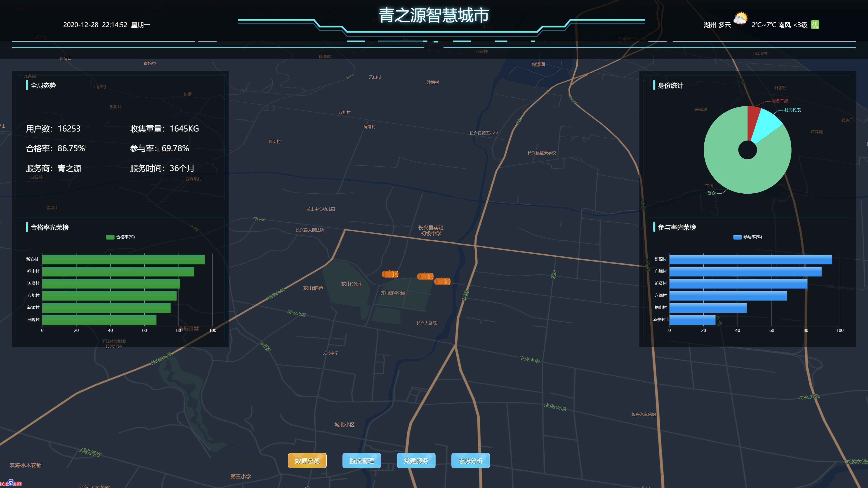Image resolution: width=868 pixels, height=488 pixels.
Task: Open the 数据总览 view
Action: pos(307,460)
